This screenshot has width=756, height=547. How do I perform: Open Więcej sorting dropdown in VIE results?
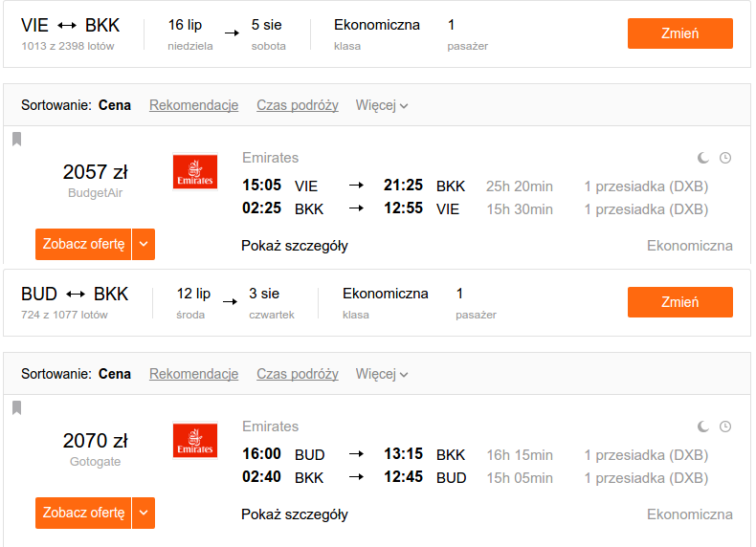(x=382, y=105)
